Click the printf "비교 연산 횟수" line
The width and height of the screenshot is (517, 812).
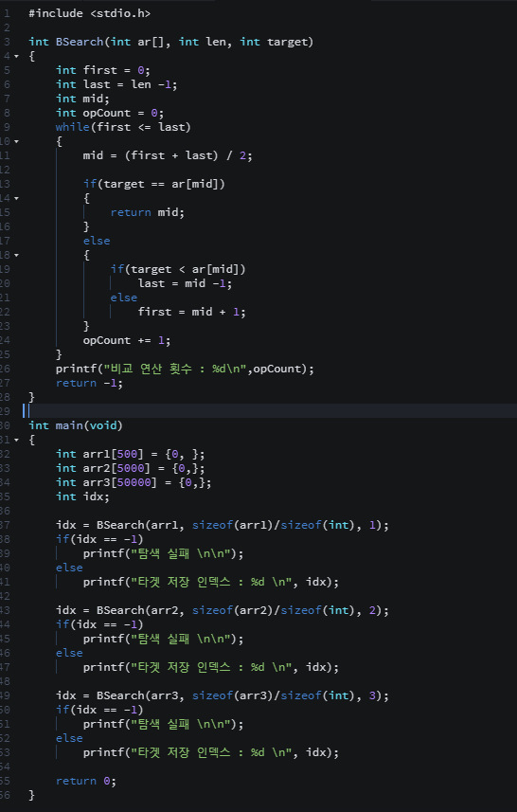point(185,370)
